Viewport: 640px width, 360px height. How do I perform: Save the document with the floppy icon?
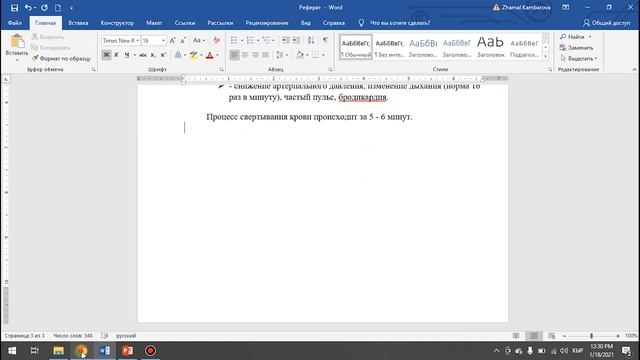click(14, 8)
